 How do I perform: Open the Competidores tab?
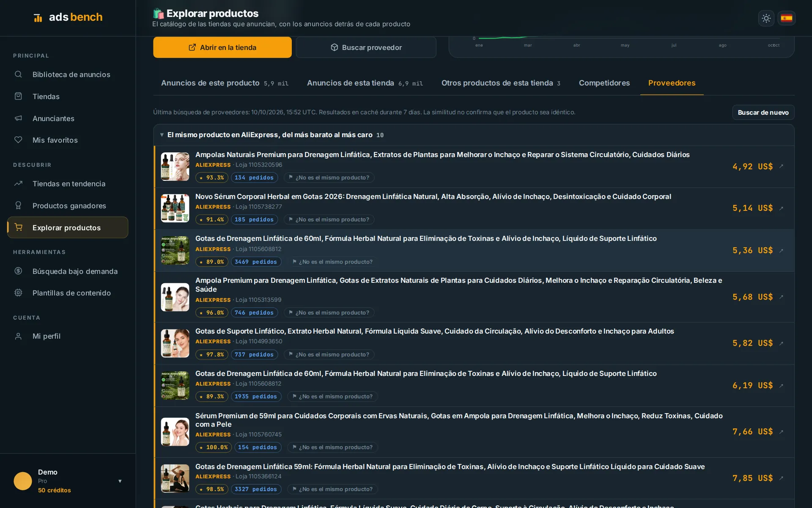[x=604, y=83]
